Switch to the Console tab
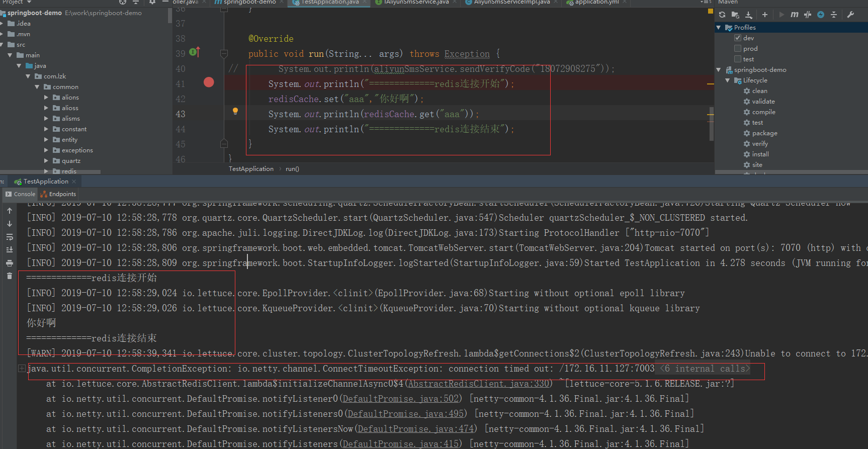 coord(20,194)
